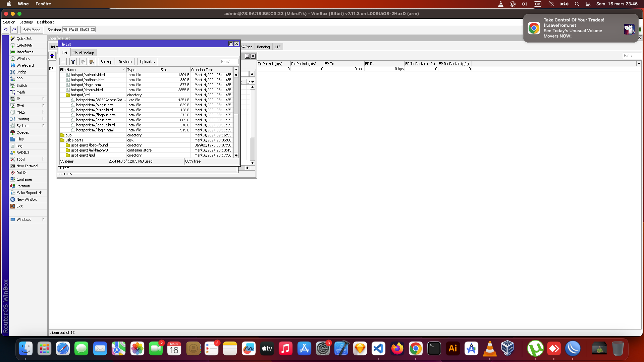The width and height of the screenshot is (644, 362).
Task: Switch to the Cloud Backup tab
Action: pos(83,53)
